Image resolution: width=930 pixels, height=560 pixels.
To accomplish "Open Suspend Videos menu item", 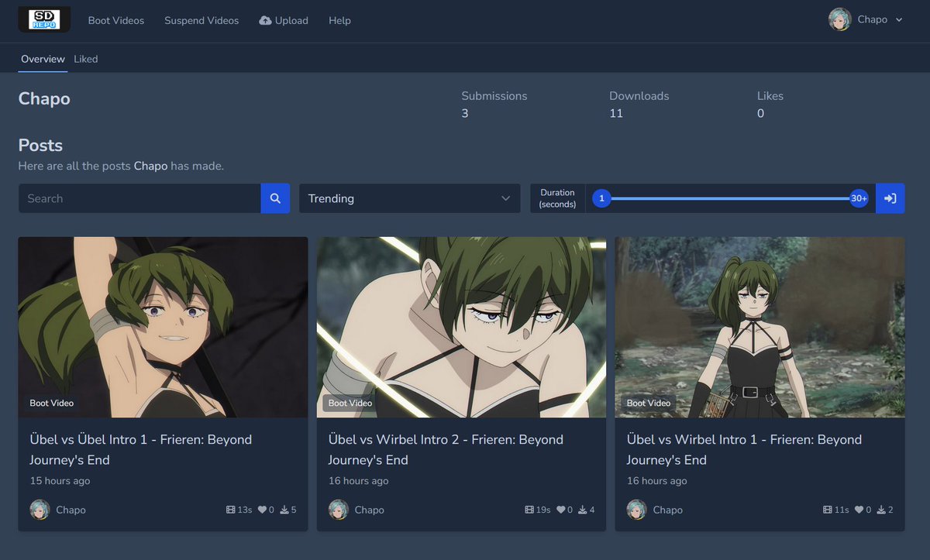I will click(x=201, y=20).
